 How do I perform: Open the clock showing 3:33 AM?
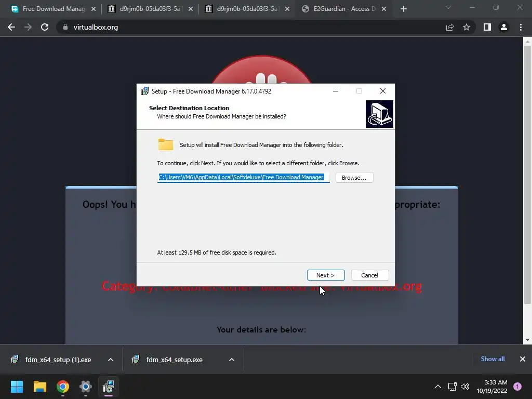point(493,387)
